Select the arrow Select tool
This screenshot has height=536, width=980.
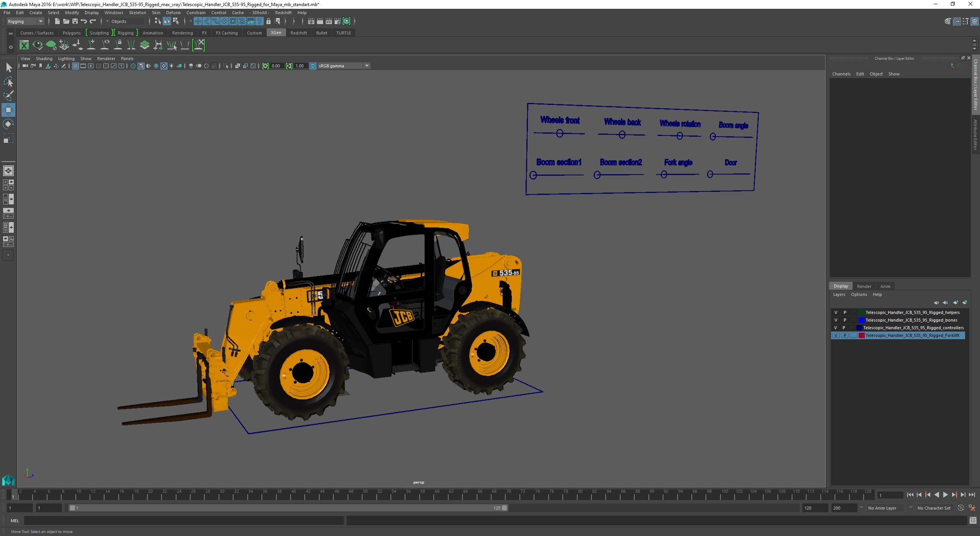point(8,68)
